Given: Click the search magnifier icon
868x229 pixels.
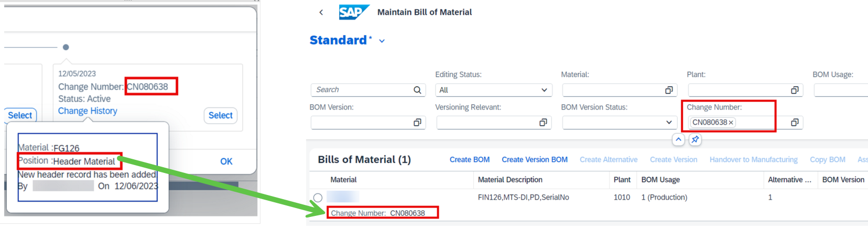Looking at the screenshot, I should coord(417,90).
